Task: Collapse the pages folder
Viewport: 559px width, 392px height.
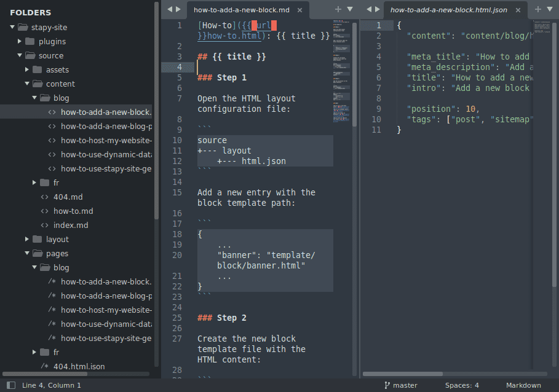Action: click(27, 253)
